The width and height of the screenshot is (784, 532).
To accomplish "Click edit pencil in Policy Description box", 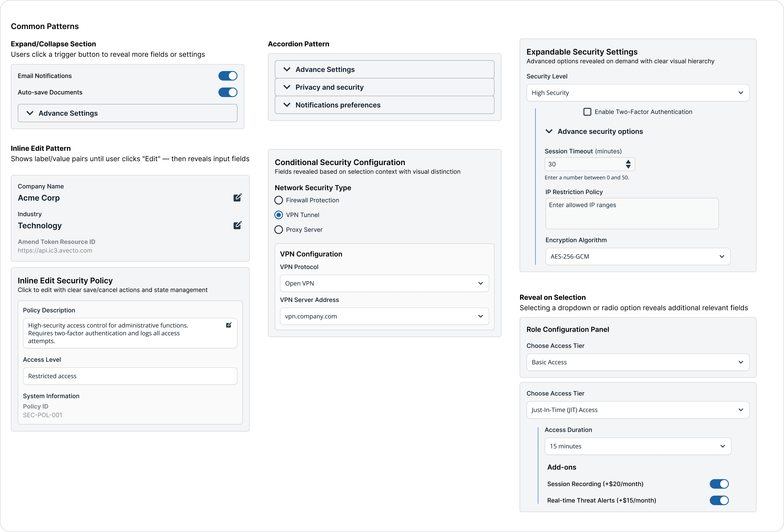I will tap(229, 325).
